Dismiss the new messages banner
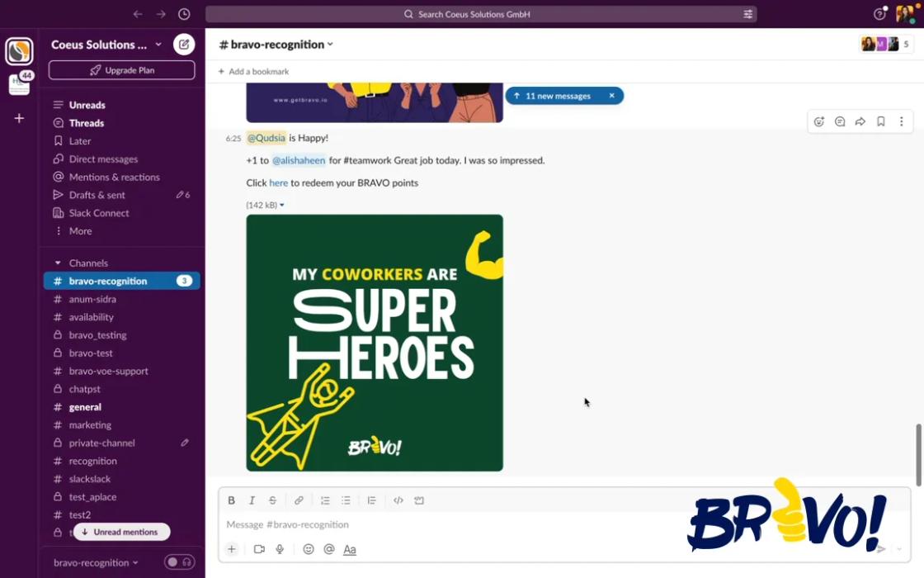The width and height of the screenshot is (924, 578). (x=611, y=96)
